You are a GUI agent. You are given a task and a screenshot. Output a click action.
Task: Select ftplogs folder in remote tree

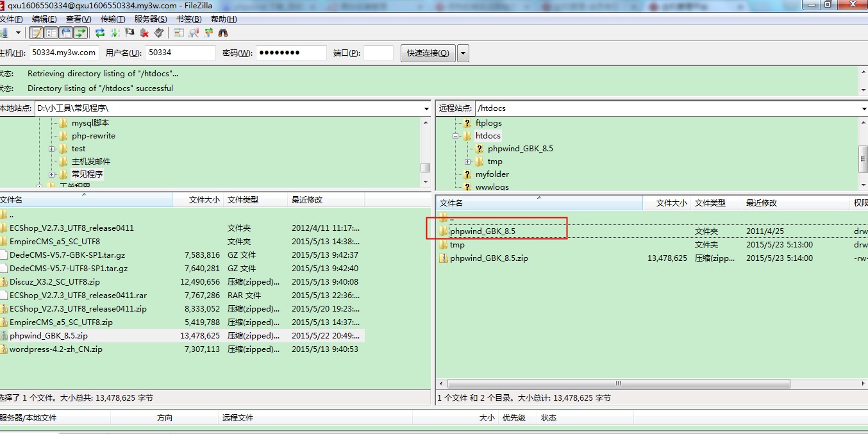[488, 123]
